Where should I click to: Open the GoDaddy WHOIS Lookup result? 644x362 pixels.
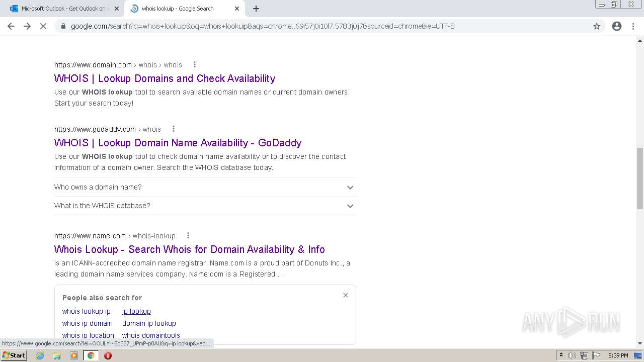(178, 143)
